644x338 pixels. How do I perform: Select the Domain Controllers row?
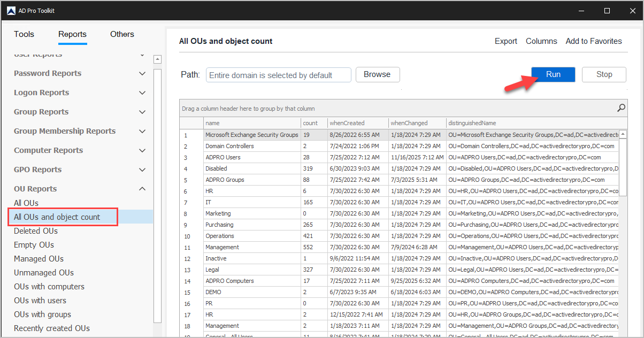pyautogui.click(x=251, y=146)
